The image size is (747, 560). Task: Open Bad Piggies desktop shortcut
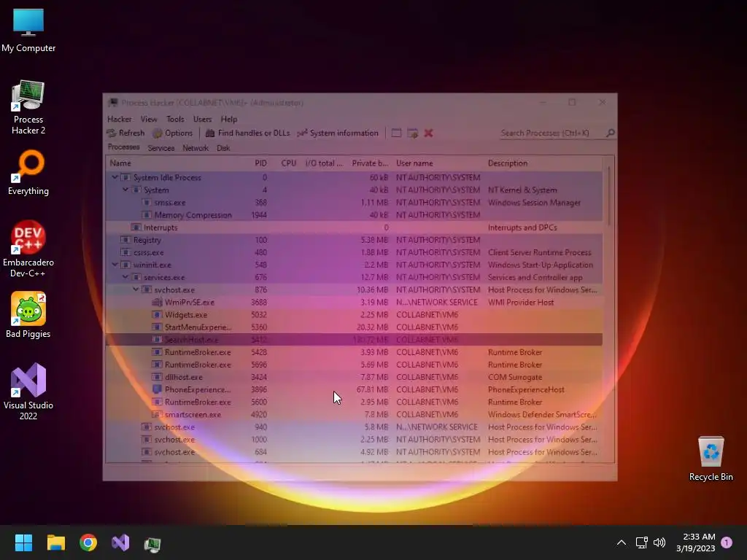coord(28,315)
